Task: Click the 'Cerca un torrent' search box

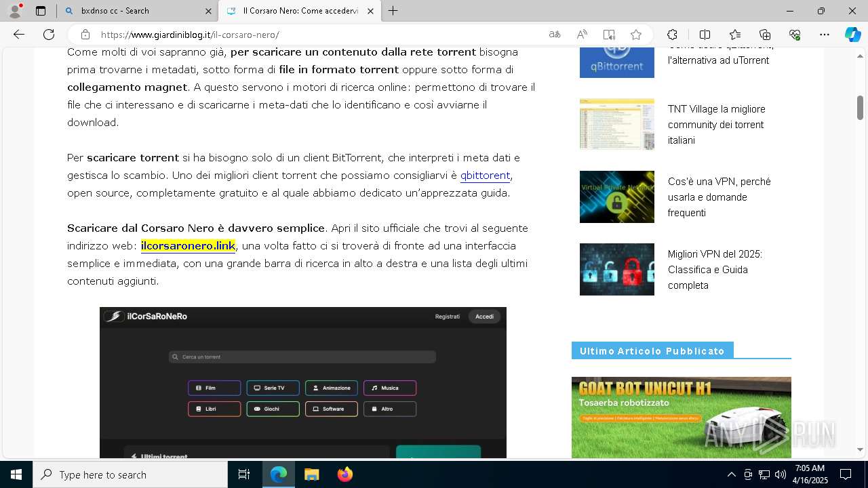Action: 302,357
